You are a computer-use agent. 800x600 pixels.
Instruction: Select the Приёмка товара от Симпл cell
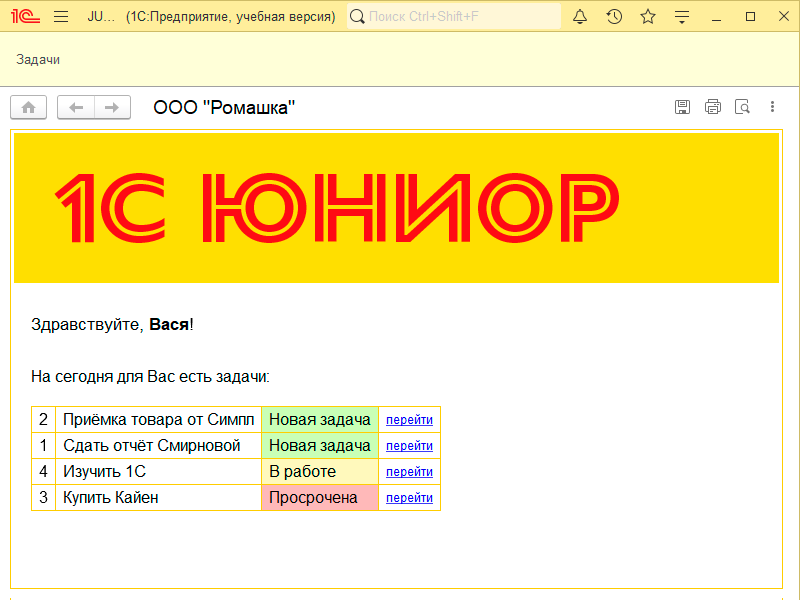pos(158,420)
